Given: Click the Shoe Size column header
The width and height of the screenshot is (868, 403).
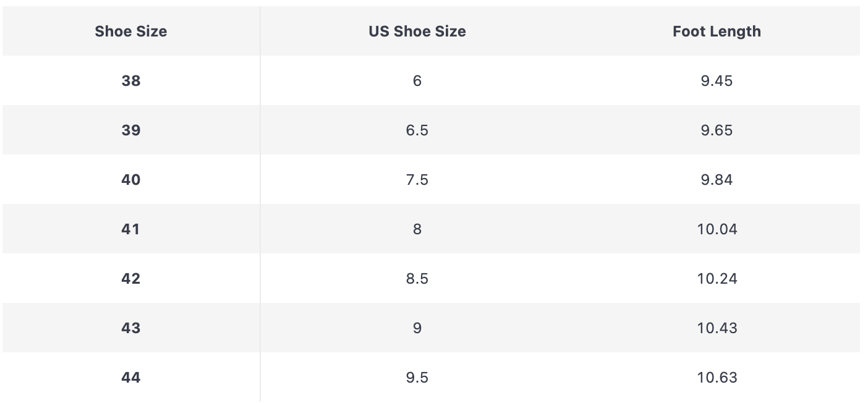Looking at the screenshot, I should point(131,32).
